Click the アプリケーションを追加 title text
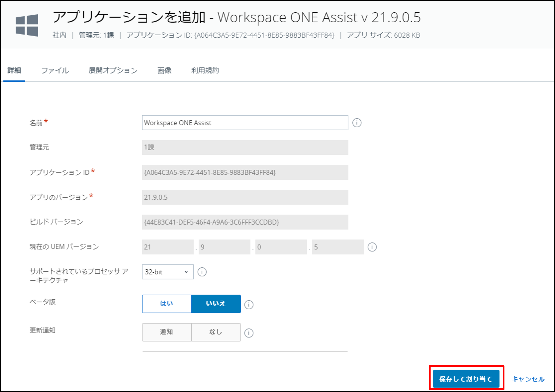555x392 pixels. point(129,17)
